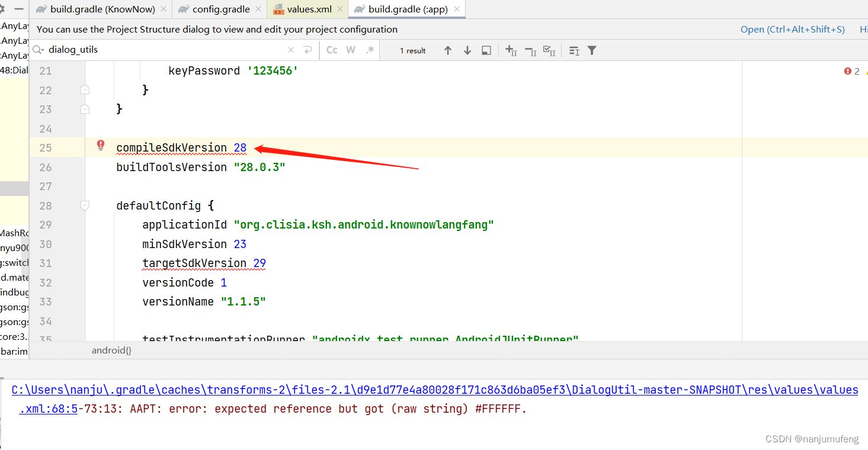
Task: Click the '1 result' search count label
Action: (x=413, y=50)
